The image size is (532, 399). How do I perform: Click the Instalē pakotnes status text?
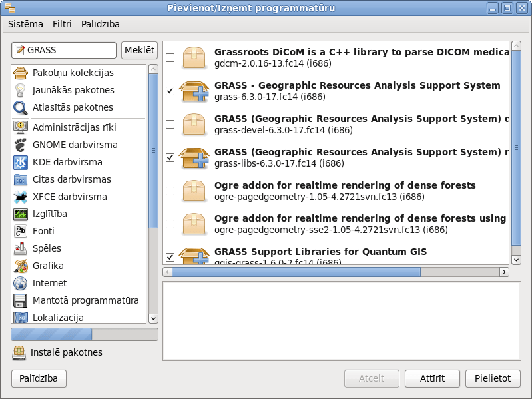66,352
